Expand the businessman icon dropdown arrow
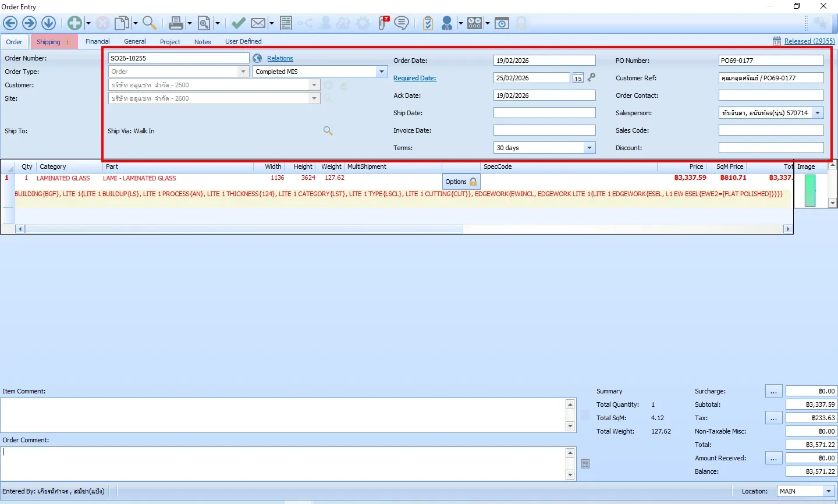 pyautogui.click(x=460, y=24)
